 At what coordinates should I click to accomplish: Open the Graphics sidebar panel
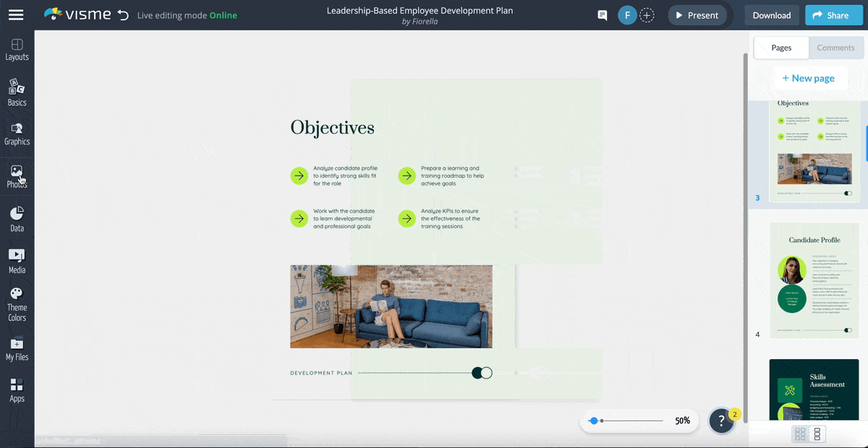[17, 134]
